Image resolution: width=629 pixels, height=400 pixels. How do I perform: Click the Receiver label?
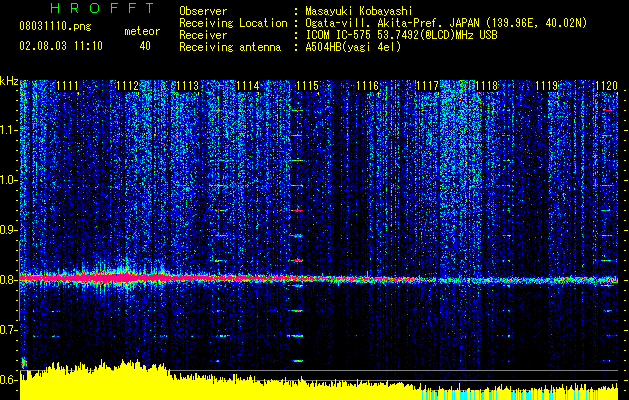click(x=203, y=35)
